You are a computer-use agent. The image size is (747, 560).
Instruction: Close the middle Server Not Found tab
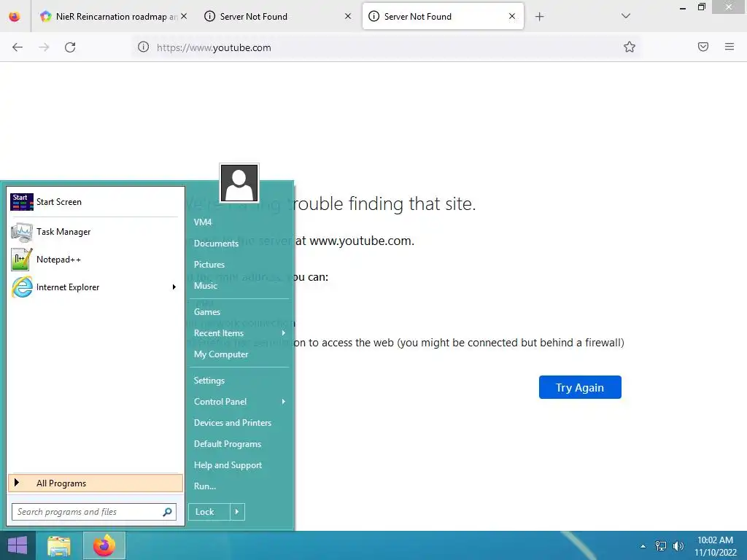point(348,16)
